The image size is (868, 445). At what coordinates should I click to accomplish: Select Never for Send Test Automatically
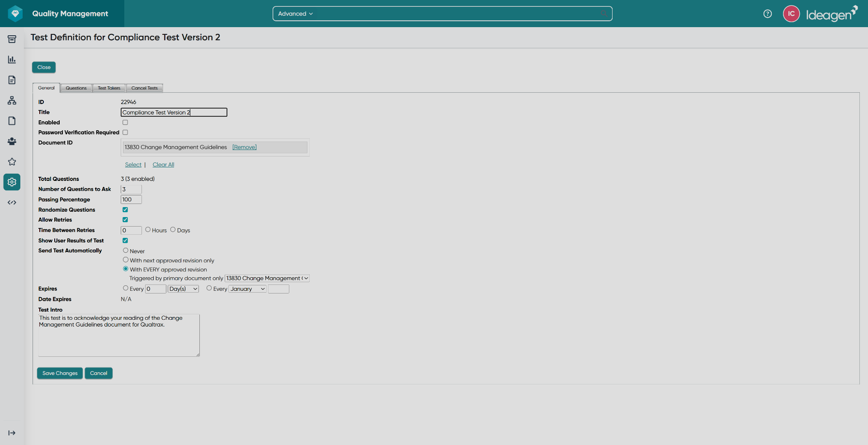pos(126,251)
